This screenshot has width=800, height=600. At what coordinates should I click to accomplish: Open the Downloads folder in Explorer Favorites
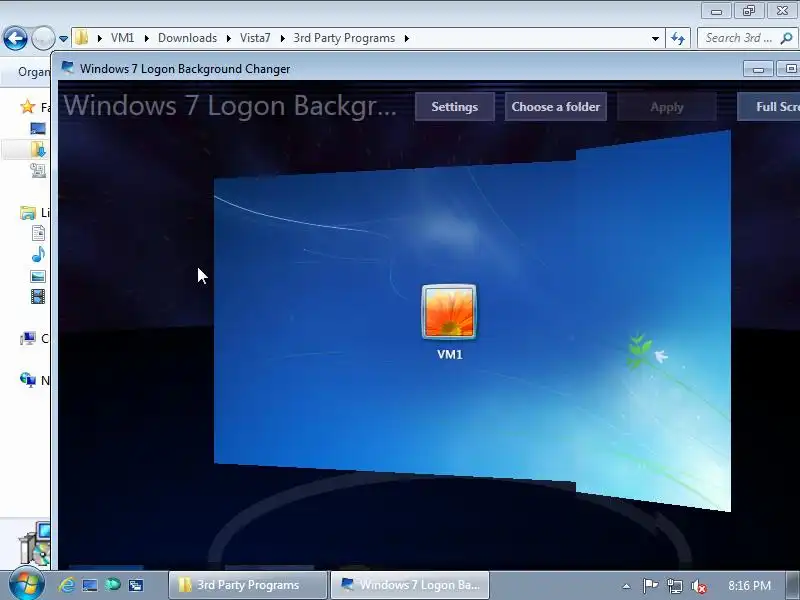[38, 149]
